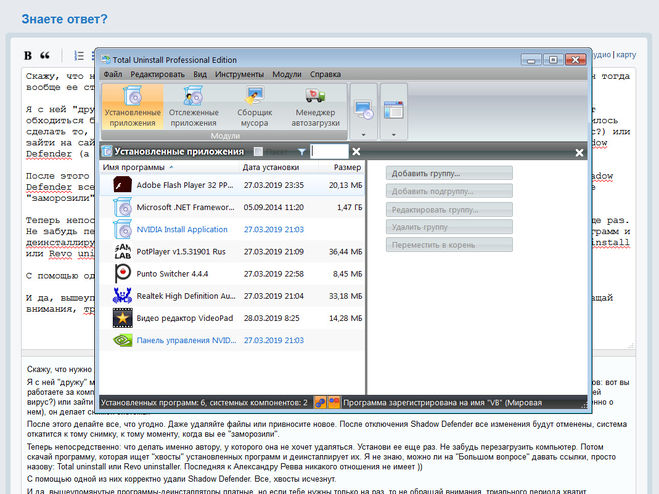The width and height of the screenshot is (659, 494).
Task: Select Punto Switcher 4.4.4 entry name
Action: [x=172, y=274]
